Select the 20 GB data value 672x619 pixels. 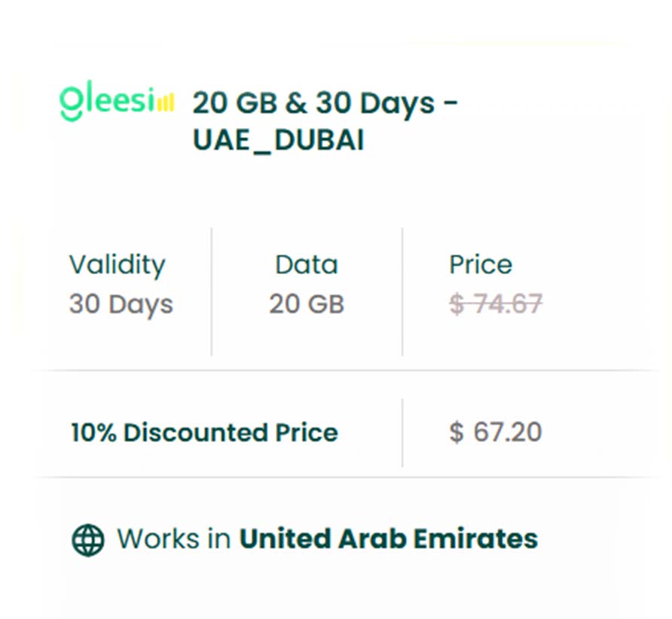[x=306, y=304]
